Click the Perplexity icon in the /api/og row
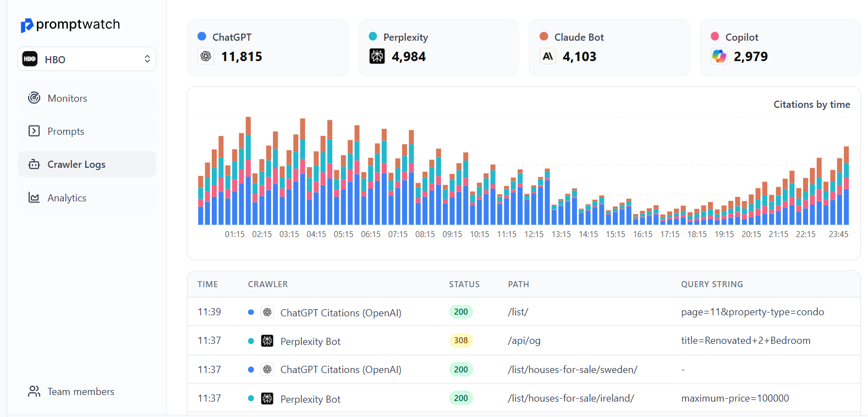Image resolution: width=868 pixels, height=417 pixels. point(267,341)
